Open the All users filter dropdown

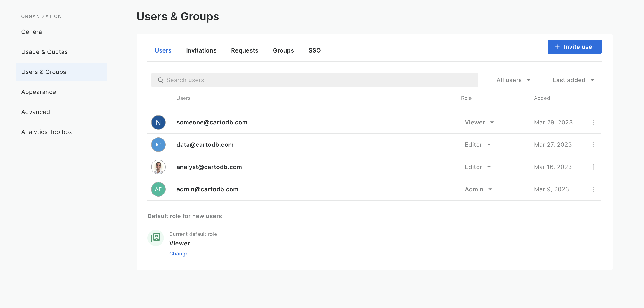tap(513, 80)
